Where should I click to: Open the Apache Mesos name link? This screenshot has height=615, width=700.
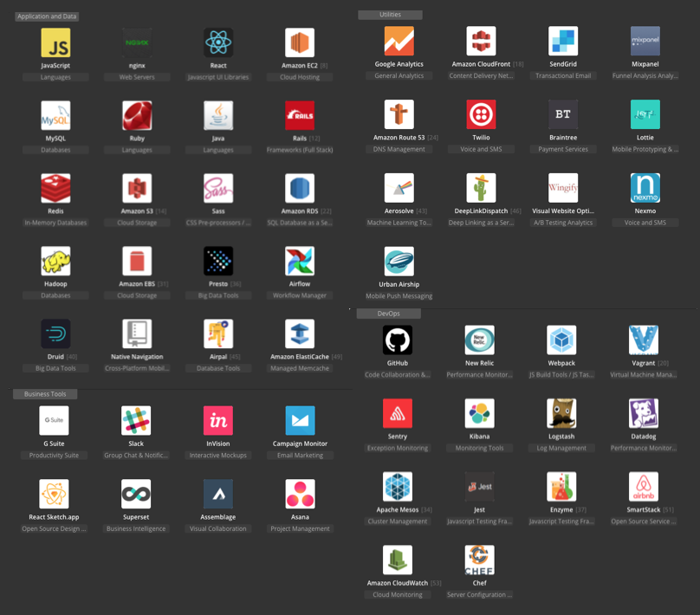pos(398,509)
